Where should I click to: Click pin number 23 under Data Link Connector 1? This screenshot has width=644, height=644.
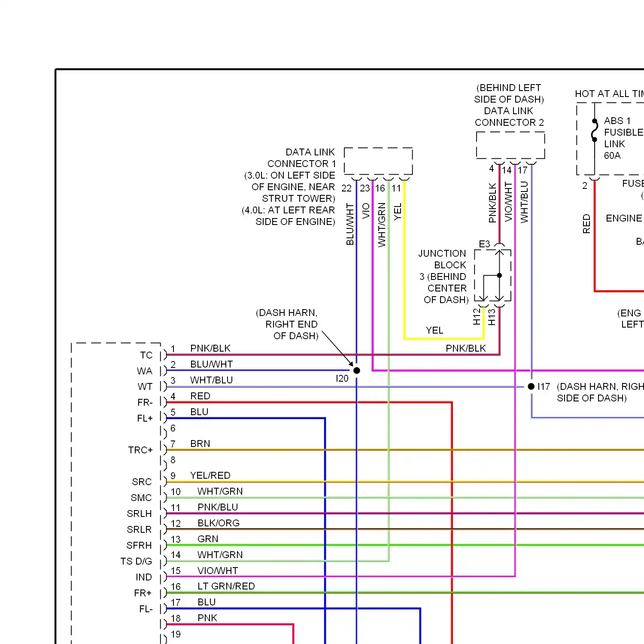[x=365, y=188]
